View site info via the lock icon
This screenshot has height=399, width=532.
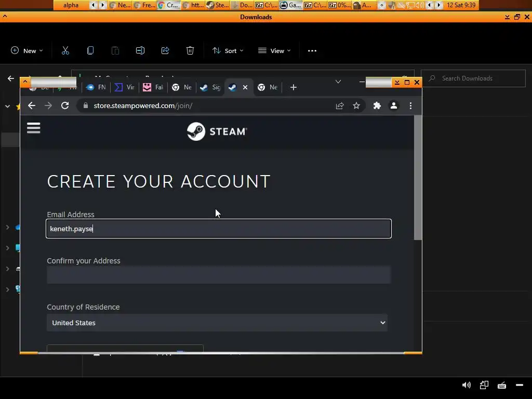[86, 105]
